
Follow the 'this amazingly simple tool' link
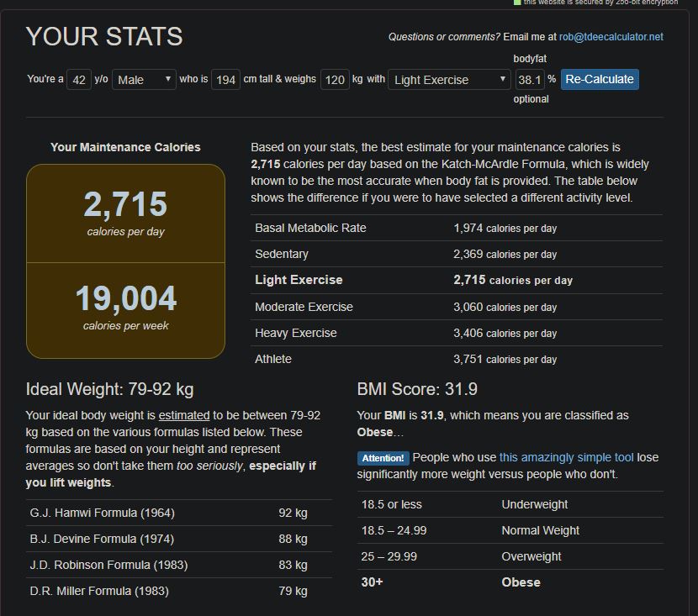(x=566, y=457)
